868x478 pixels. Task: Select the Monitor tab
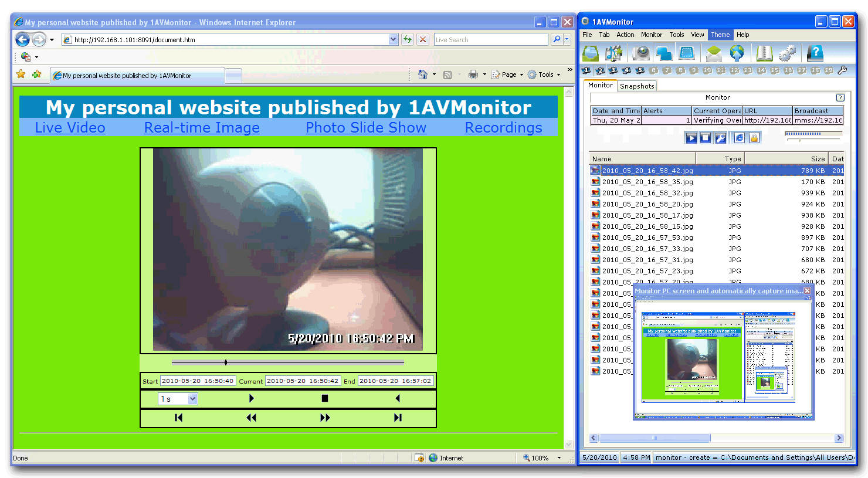(601, 85)
